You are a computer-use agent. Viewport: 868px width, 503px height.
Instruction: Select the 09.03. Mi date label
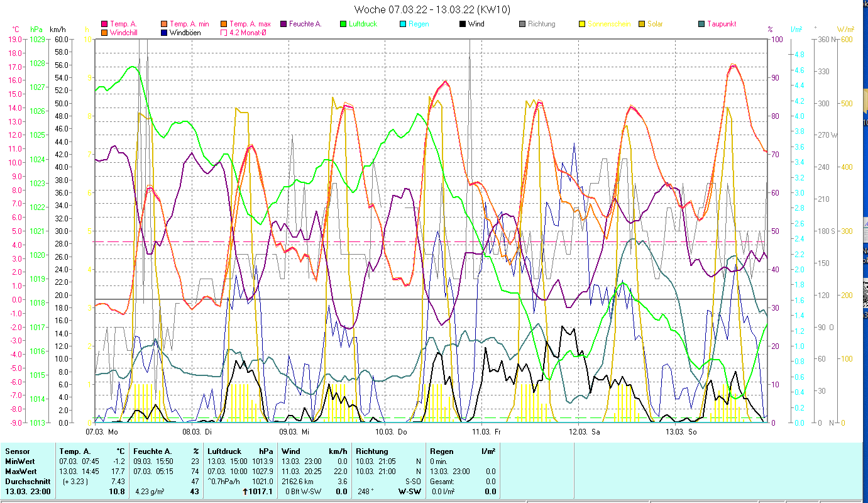point(295,432)
